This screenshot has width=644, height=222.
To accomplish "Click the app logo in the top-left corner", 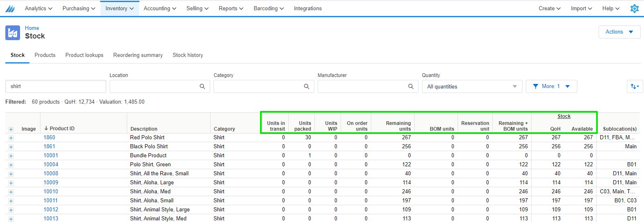I will [10, 8].
